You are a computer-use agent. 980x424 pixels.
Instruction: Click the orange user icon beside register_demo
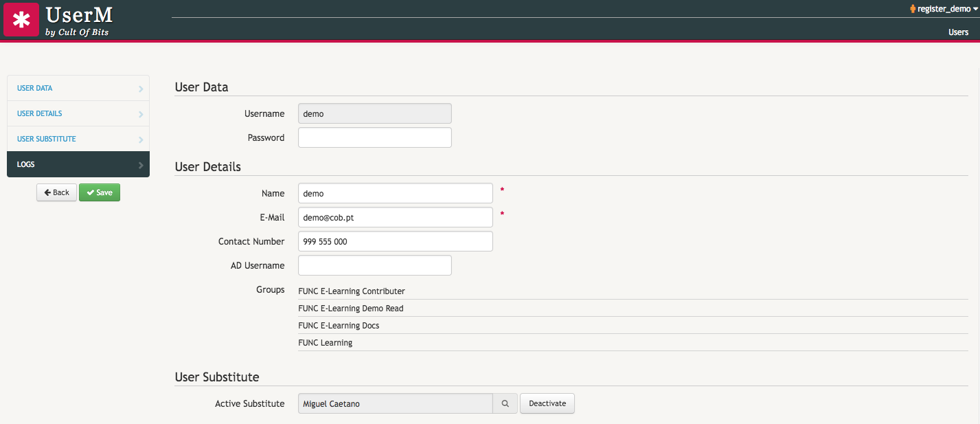[x=913, y=9]
